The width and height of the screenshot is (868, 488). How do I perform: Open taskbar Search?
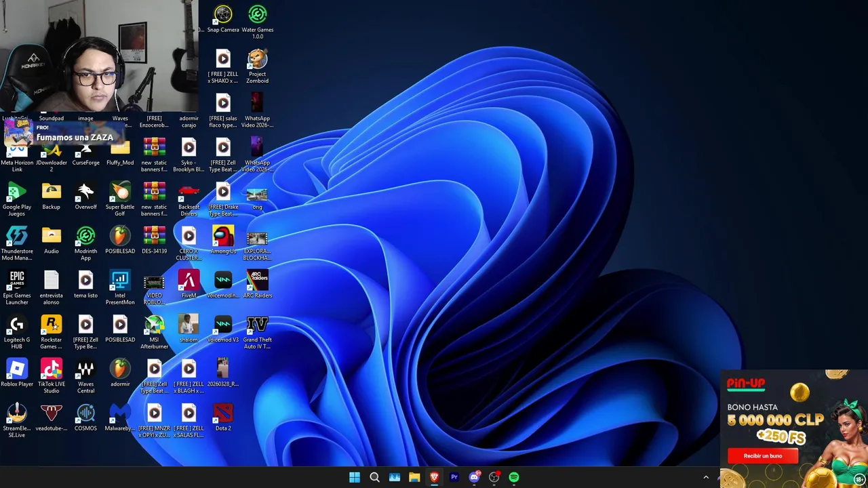tap(374, 477)
